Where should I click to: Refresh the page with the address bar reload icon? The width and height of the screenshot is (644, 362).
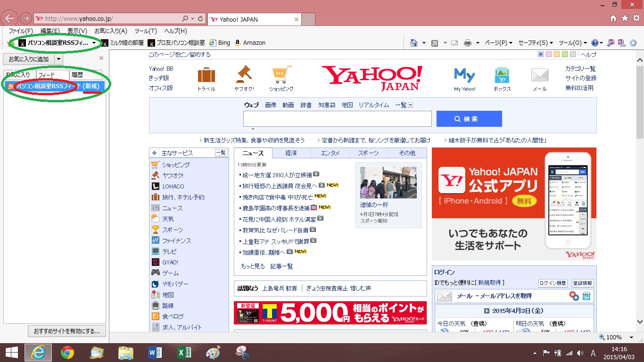[201, 19]
